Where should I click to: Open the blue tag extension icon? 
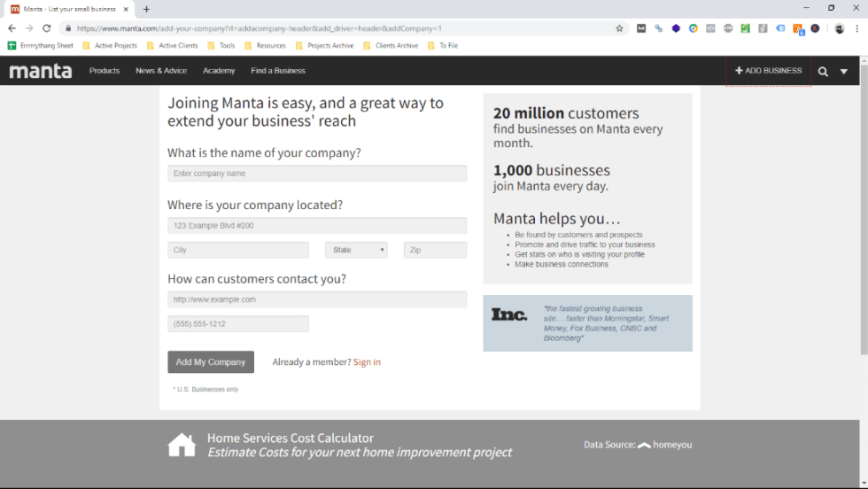[x=780, y=28]
